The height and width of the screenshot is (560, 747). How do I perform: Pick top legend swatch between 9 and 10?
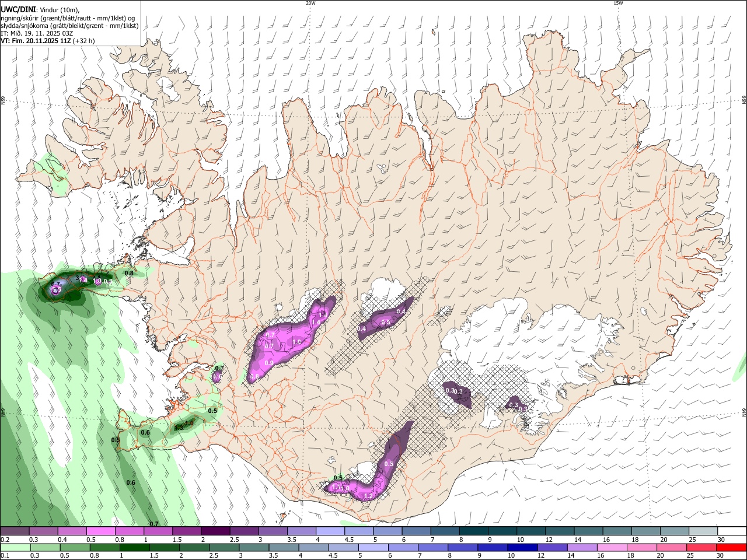click(502, 531)
